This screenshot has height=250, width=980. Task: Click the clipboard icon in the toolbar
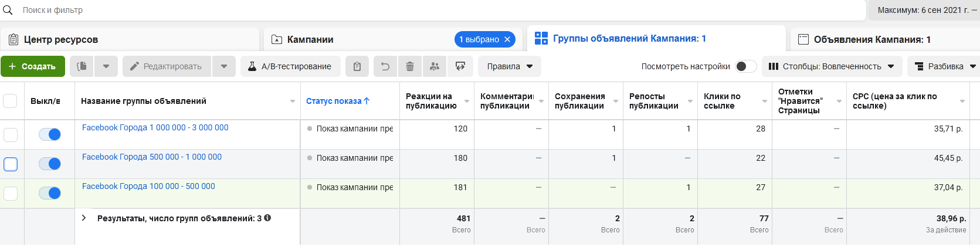click(357, 66)
